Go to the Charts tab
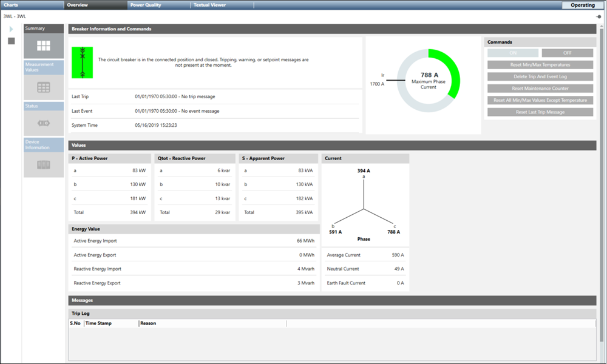Image resolution: width=607 pixels, height=364 pixels. 11,5
